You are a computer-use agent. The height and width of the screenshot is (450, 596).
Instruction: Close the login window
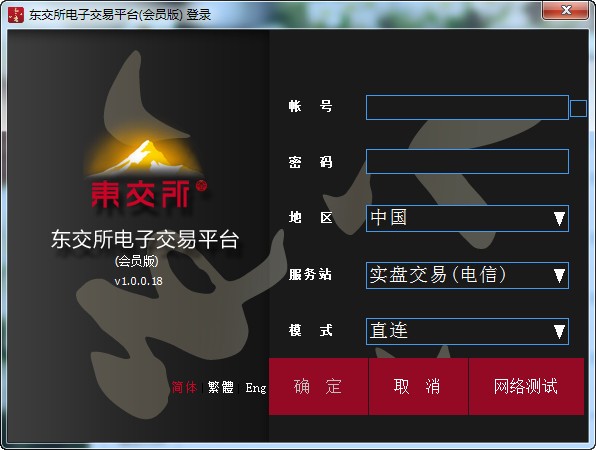(566, 10)
